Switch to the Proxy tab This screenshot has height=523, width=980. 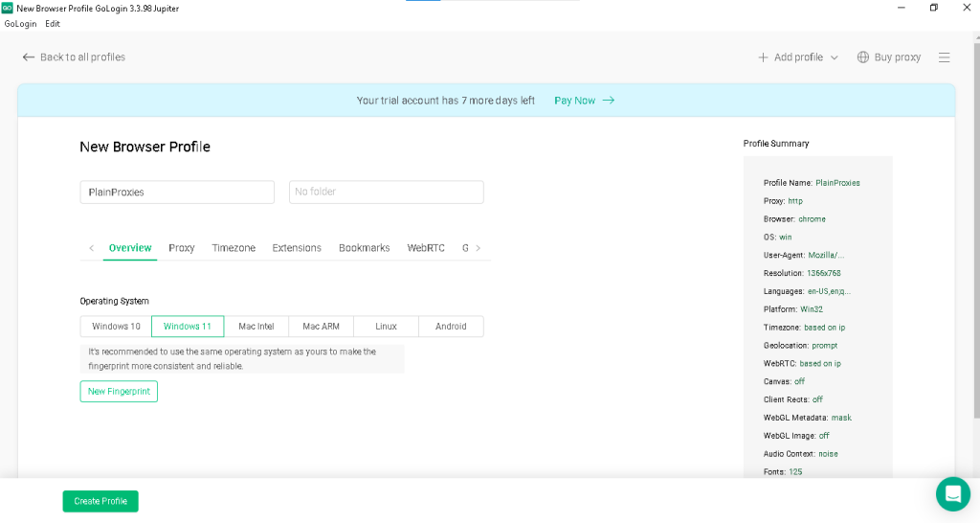[x=181, y=248]
